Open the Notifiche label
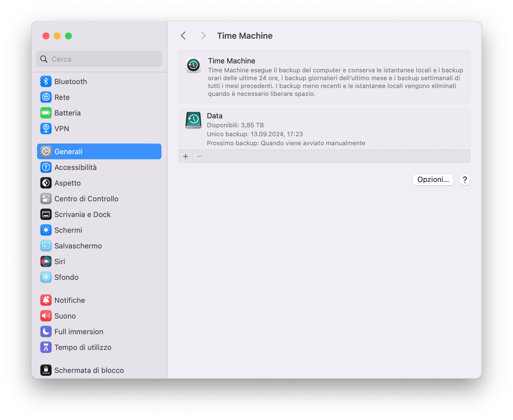 70,300
